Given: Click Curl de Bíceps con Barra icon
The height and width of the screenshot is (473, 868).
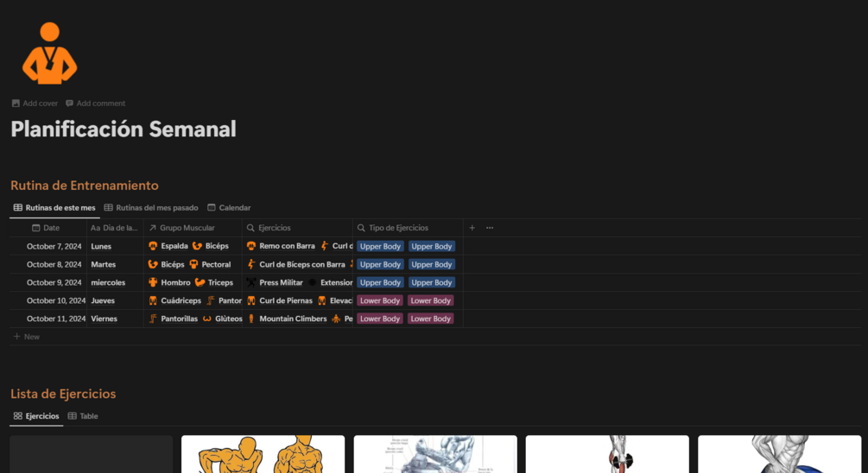Looking at the screenshot, I should [251, 264].
